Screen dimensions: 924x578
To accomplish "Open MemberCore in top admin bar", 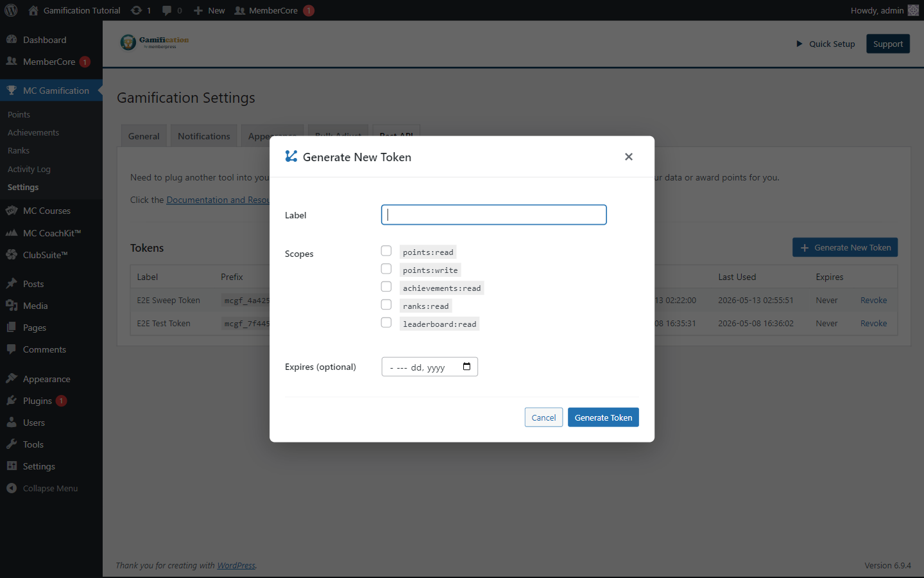I will [274, 10].
